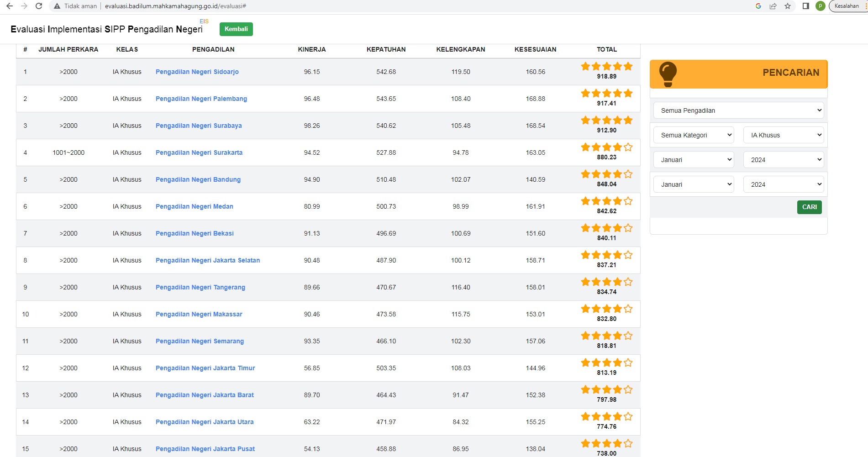This screenshot has width=868, height=457.
Task: Bookmark this page with the star icon
Action: (788, 6)
